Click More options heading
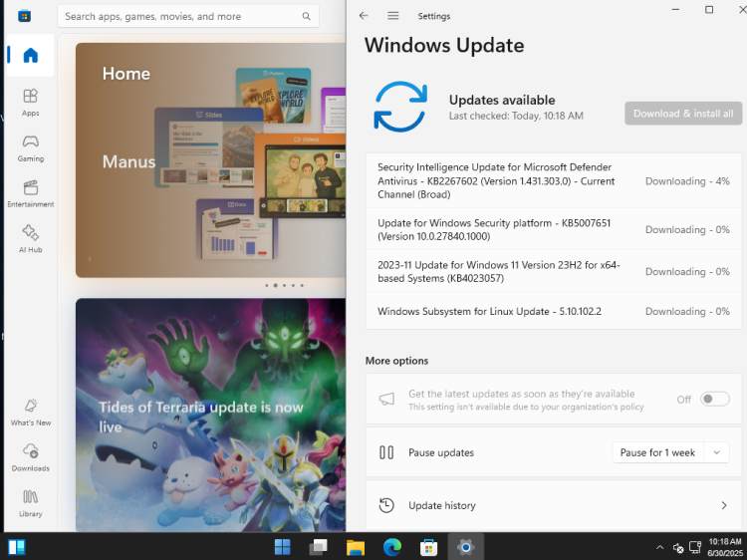Image resolution: width=747 pixels, height=560 pixels. click(x=396, y=361)
